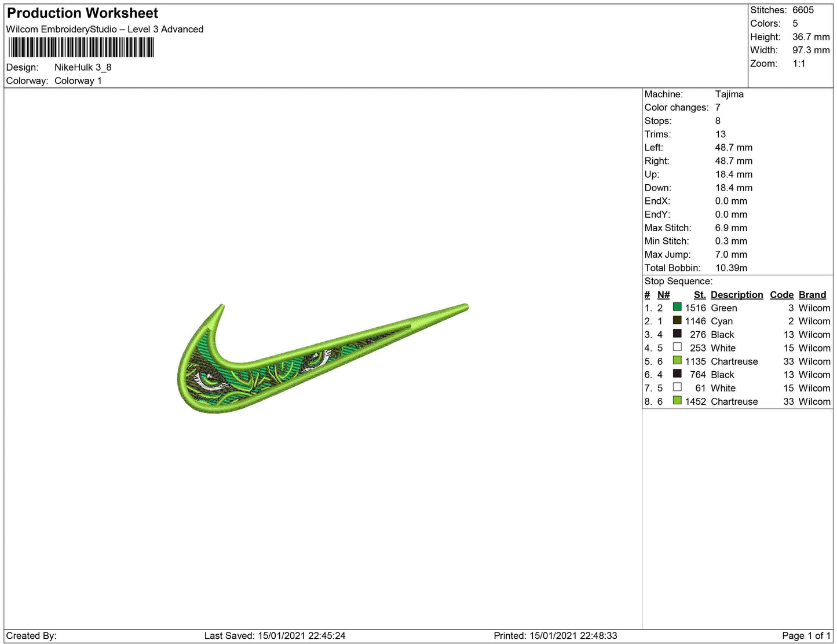
Task: Pick the Black swatch in the 276-stitch row
Action: pos(677,334)
